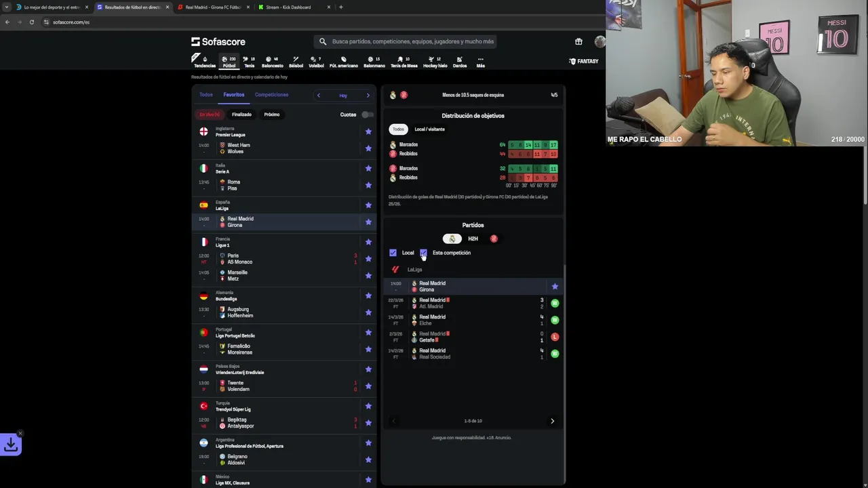The height and width of the screenshot is (488, 868).
Task: Open the Hockey hielo section icon
Action: tap(435, 62)
